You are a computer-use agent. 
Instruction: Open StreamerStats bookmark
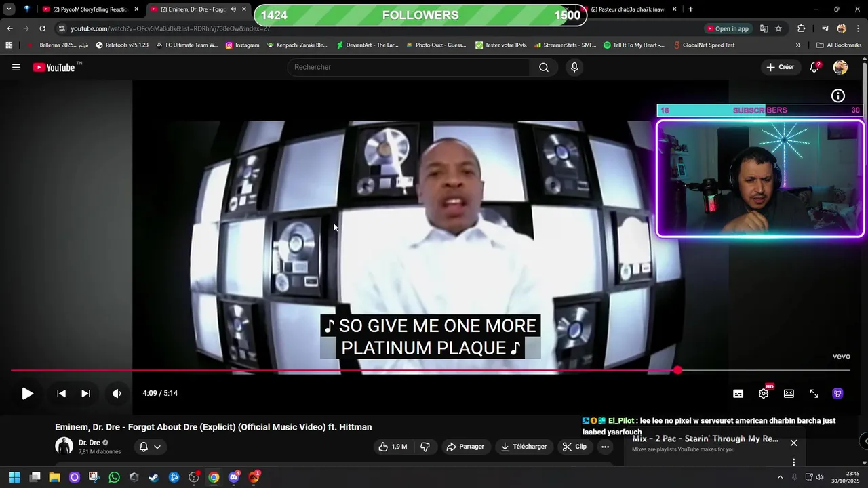[566, 45]
